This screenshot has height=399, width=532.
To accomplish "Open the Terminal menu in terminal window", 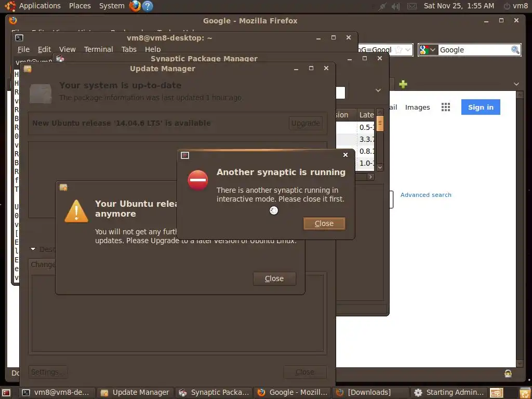I will pos(98,49).
